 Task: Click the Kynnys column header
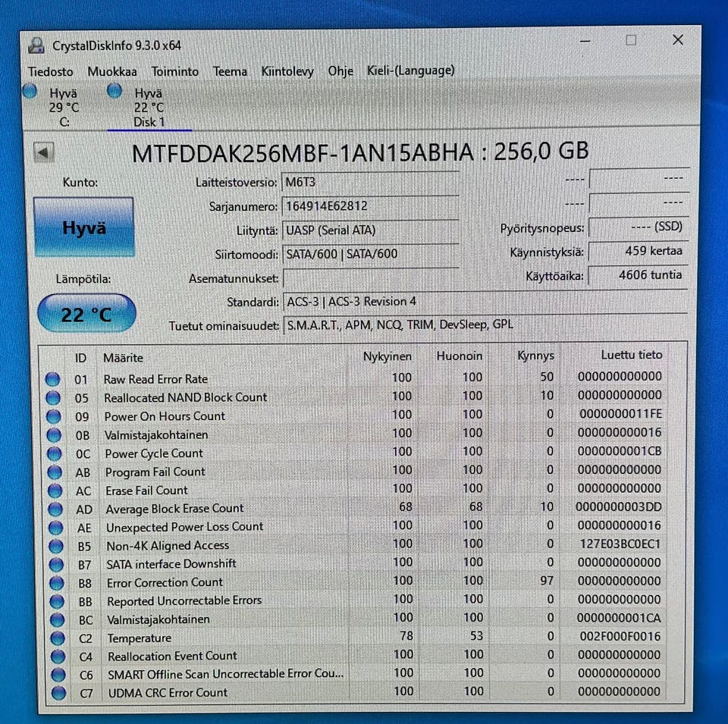[535, 356]
